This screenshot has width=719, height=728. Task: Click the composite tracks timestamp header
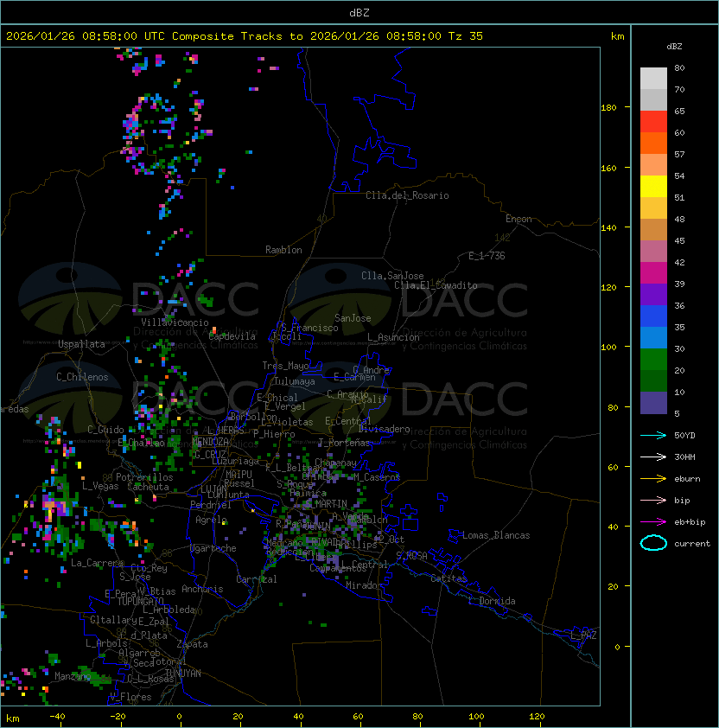click(245, 36)
